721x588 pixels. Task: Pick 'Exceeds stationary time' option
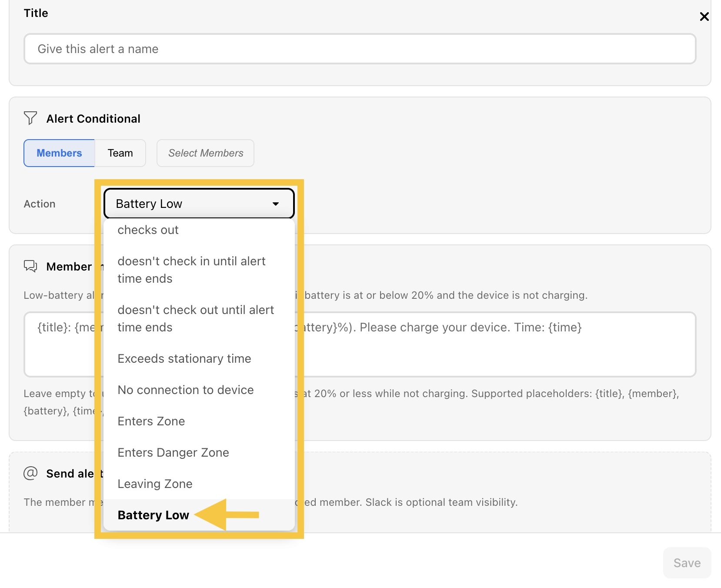pos(199,358)
